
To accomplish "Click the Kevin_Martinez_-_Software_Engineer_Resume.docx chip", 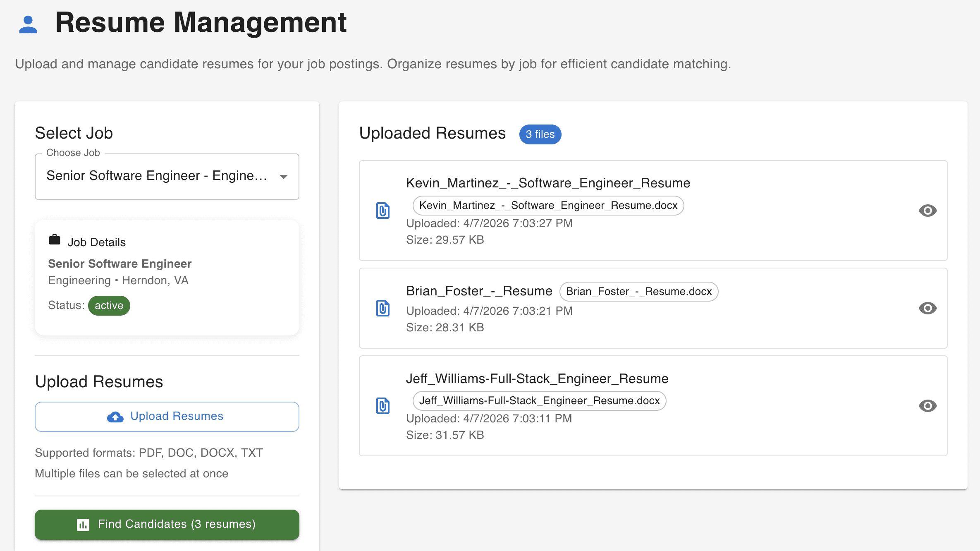I will coord(548,206).
